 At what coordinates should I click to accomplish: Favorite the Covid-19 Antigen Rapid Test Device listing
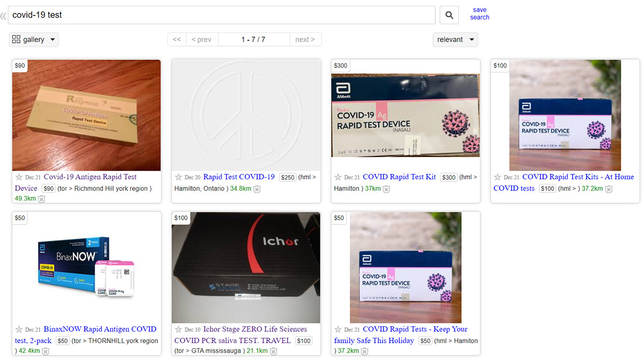pos(19,177)
